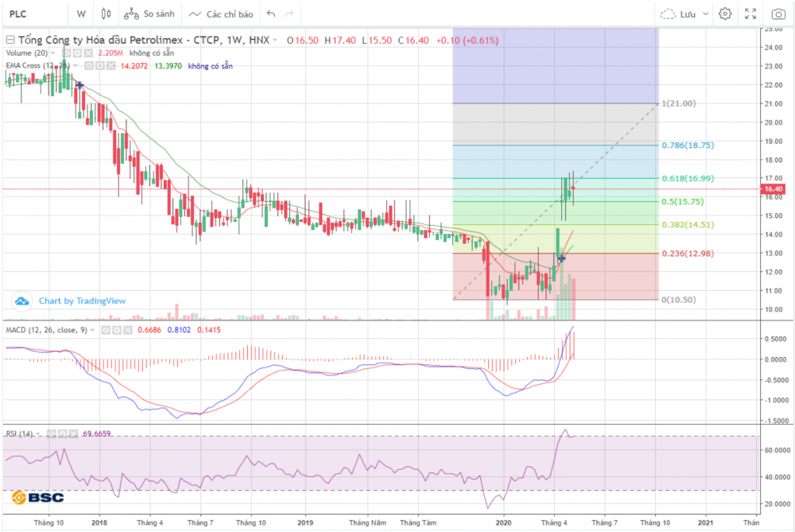Select the 0.382(14.51) Fibonacci level
This screenshot has width=795, height=532.
point(688,225)
